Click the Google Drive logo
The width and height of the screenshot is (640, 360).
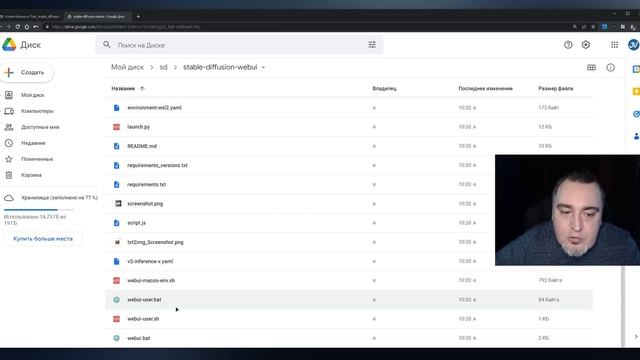(9, 44)
